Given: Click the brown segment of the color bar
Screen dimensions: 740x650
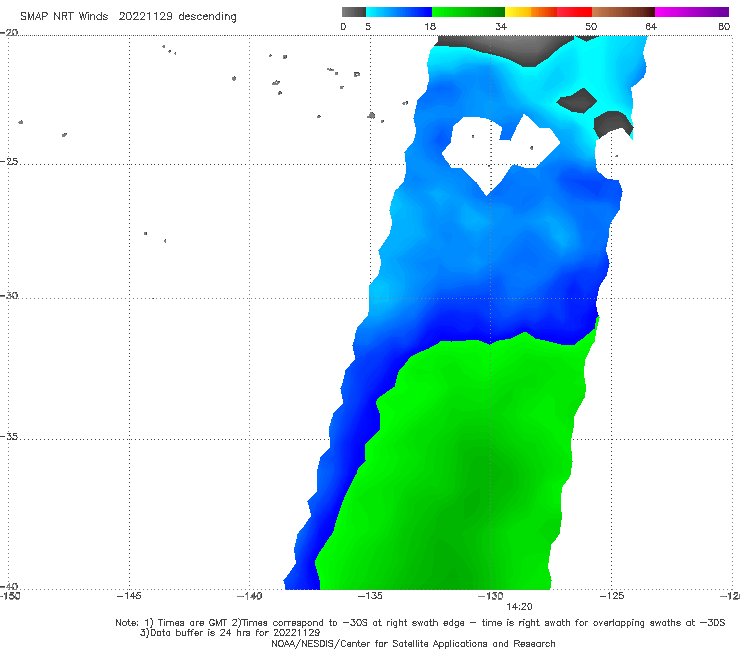Looking at the screenshot, I should pos(623,12).
